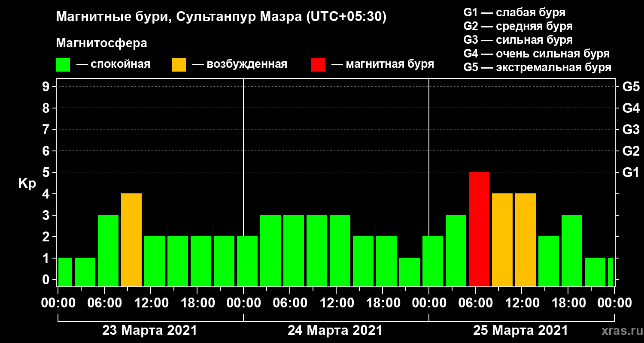Click the '25 Марта 2021' date label

click(520, 331)
